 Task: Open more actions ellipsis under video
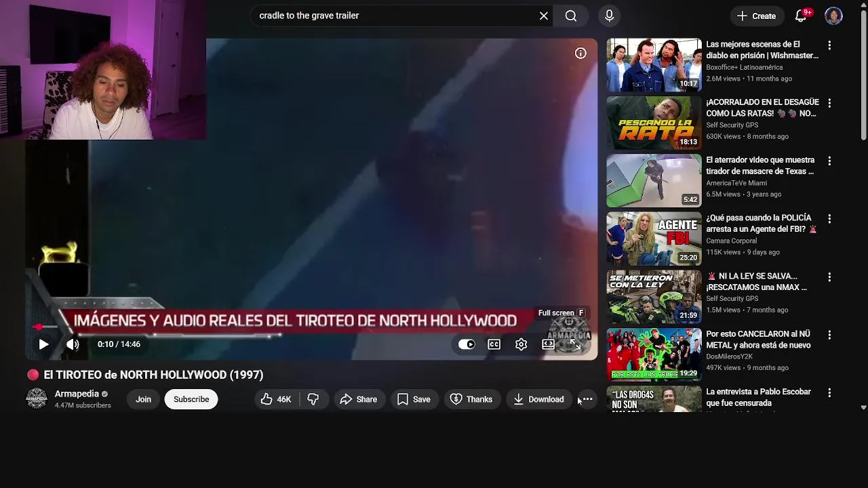(587, 399)
